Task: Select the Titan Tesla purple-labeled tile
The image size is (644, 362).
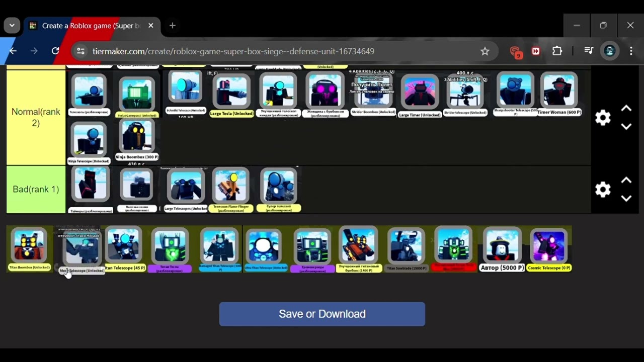Action: 170,250
